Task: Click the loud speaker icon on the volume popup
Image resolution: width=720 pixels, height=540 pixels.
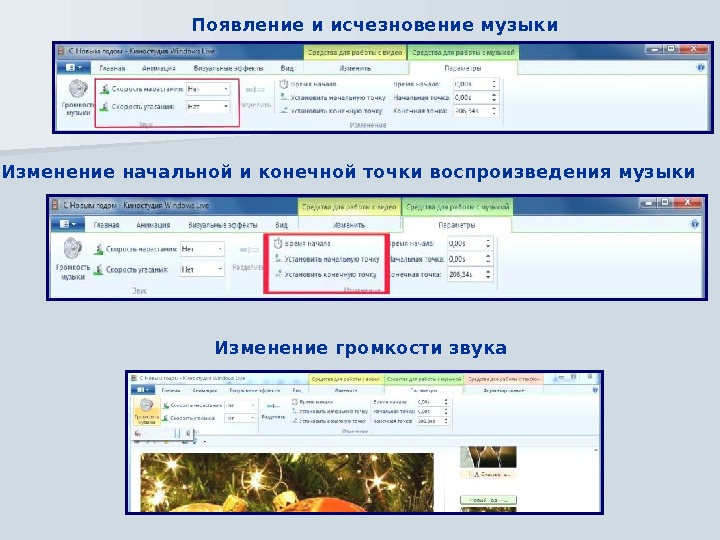Action: tap(189, 433)
